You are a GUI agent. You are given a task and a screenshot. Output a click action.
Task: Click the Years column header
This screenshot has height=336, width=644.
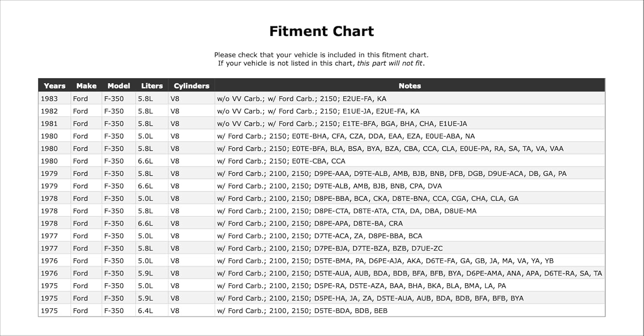click(55, 86)
